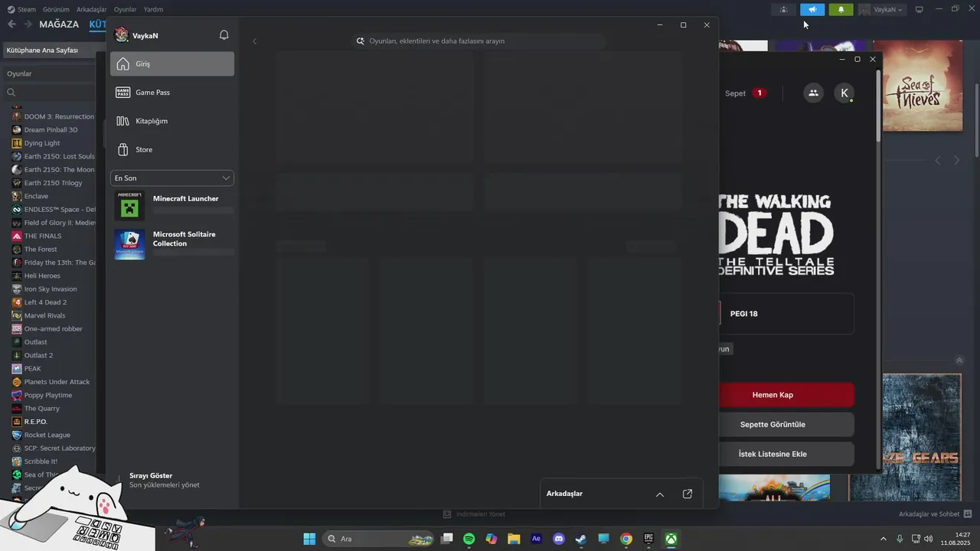Open the Steam announcements megaphone icon

(812, 10)
